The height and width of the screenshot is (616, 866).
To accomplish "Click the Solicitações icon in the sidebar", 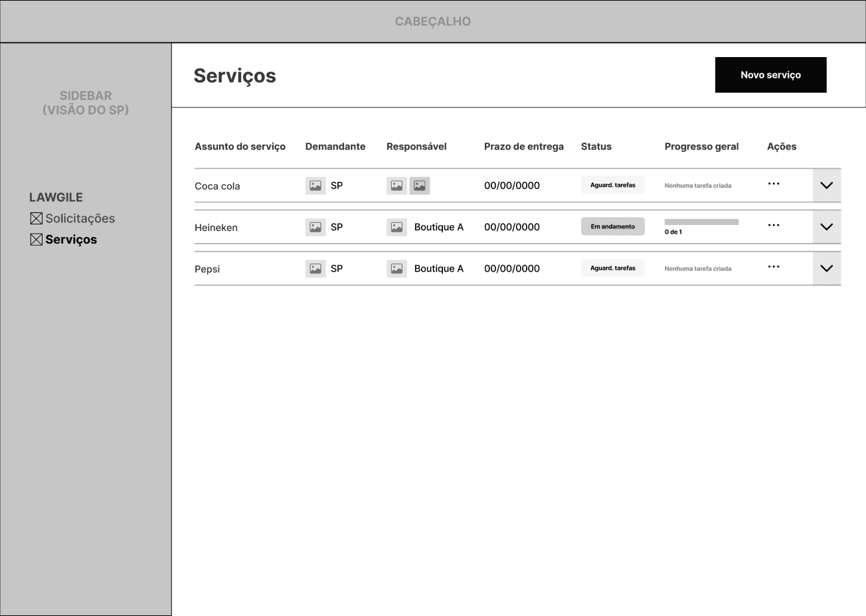I will 37,218.
